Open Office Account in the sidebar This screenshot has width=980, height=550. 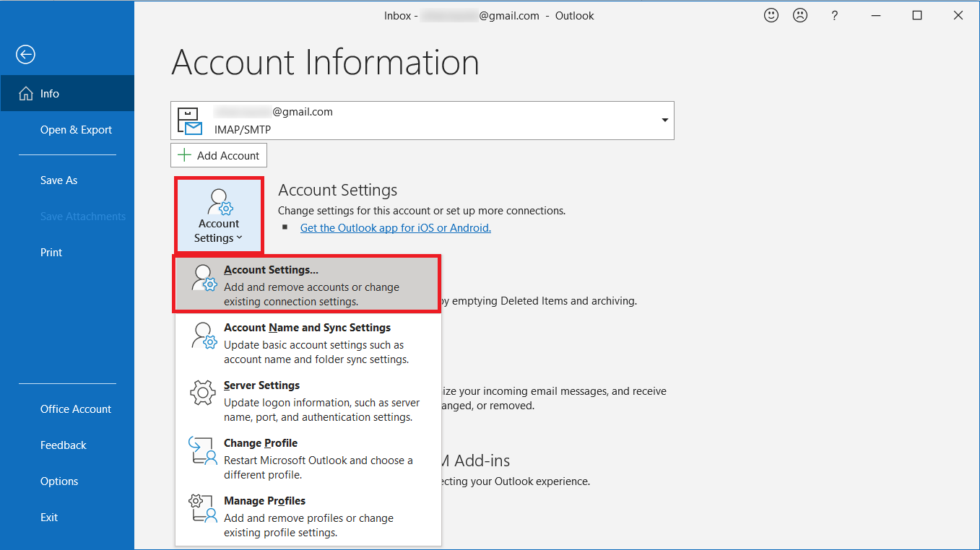coord(67,409)
